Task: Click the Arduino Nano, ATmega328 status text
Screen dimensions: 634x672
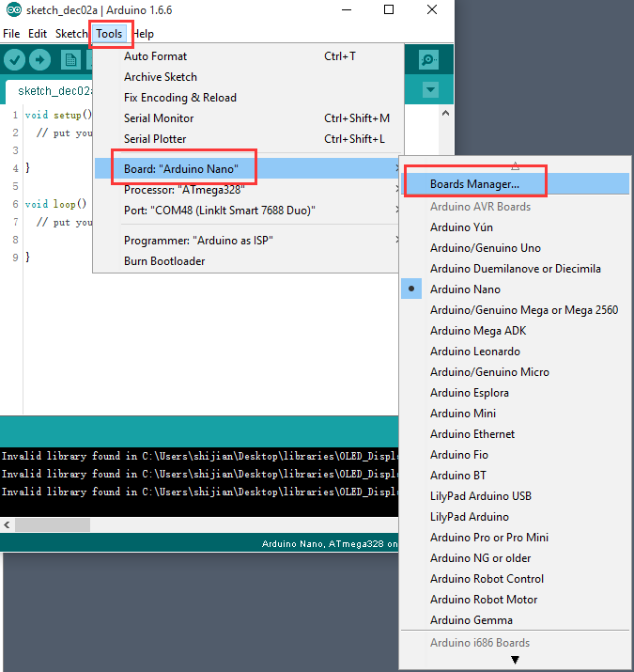Action: (330, 544)
